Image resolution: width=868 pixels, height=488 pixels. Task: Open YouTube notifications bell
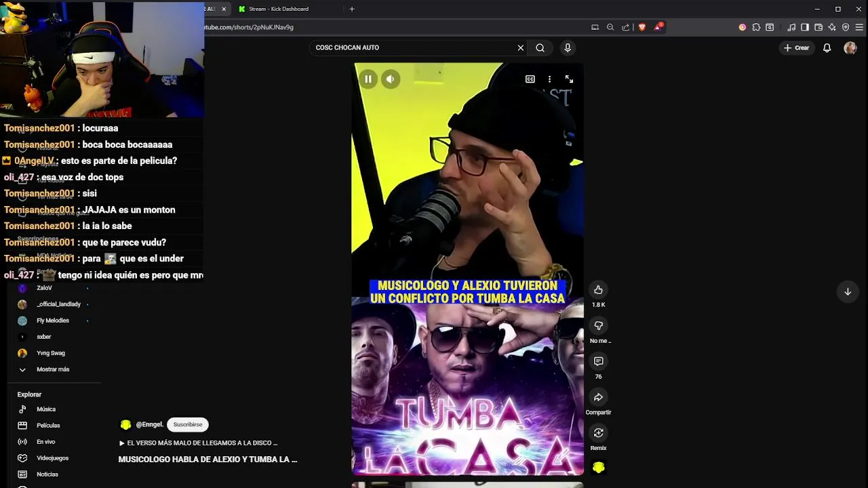pyautogui.click(x=827, y=47)
